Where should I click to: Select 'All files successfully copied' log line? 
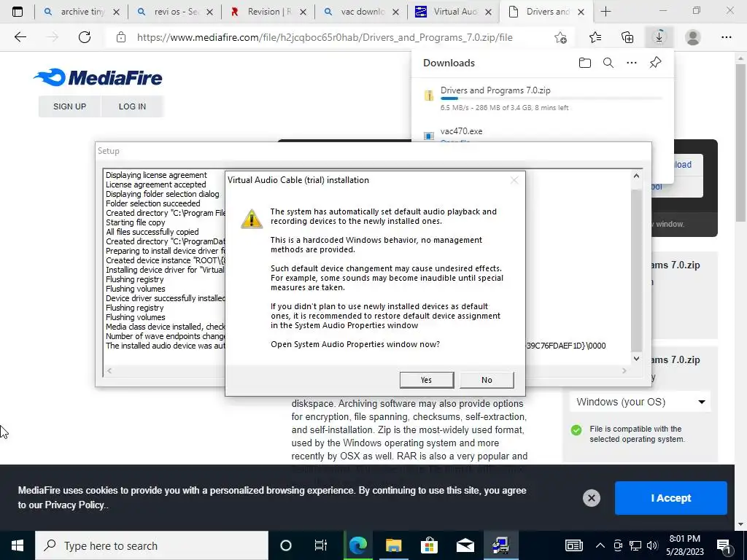point(152,232)
